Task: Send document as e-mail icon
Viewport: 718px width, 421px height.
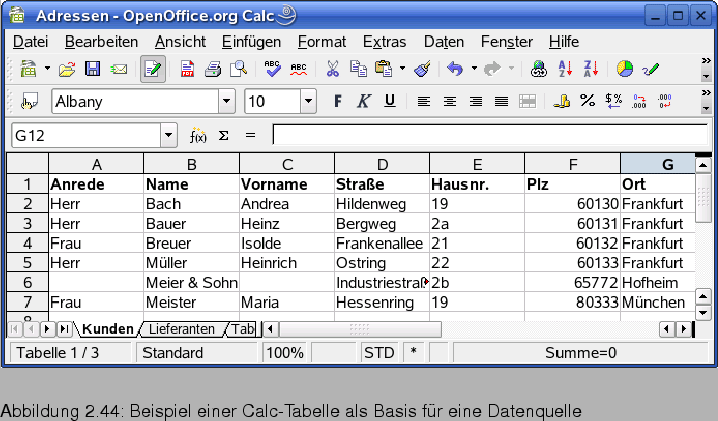Action: pyautogui.click(x=119, y=69)
